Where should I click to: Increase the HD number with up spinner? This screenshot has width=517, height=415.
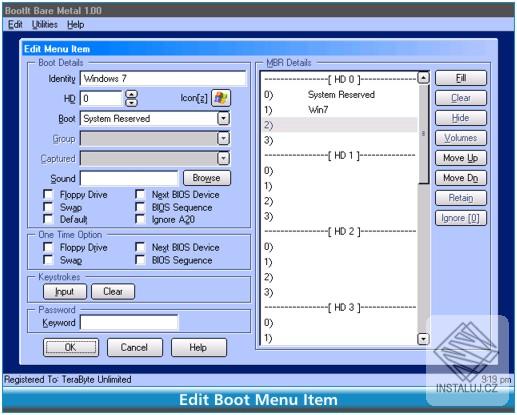(x=132, y=95)
